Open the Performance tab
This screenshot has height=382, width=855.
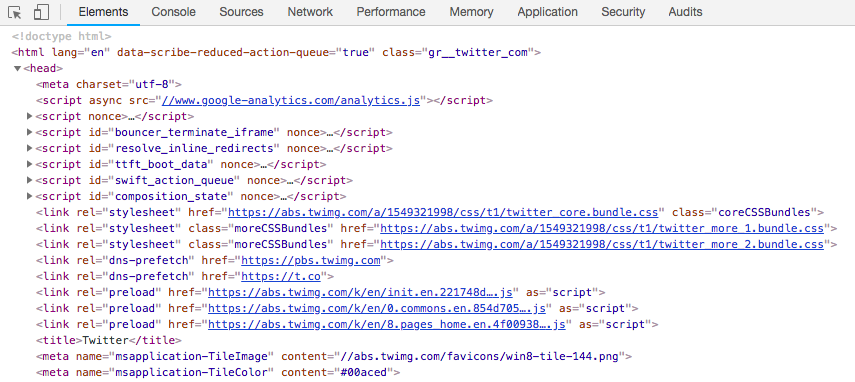[x=391, y=12]
